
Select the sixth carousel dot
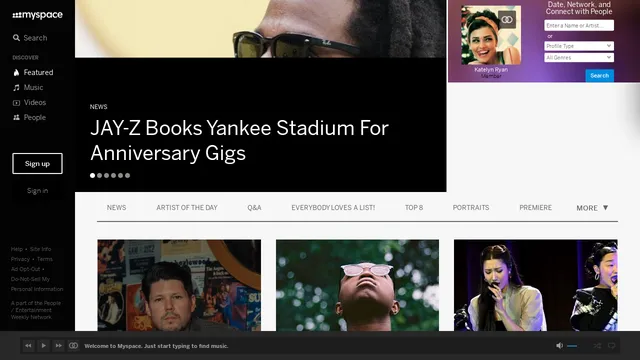127,176
